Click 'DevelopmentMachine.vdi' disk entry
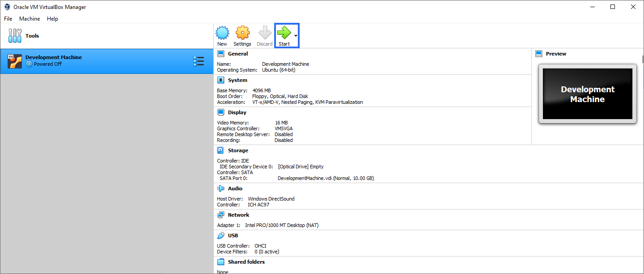 [326, 178]
